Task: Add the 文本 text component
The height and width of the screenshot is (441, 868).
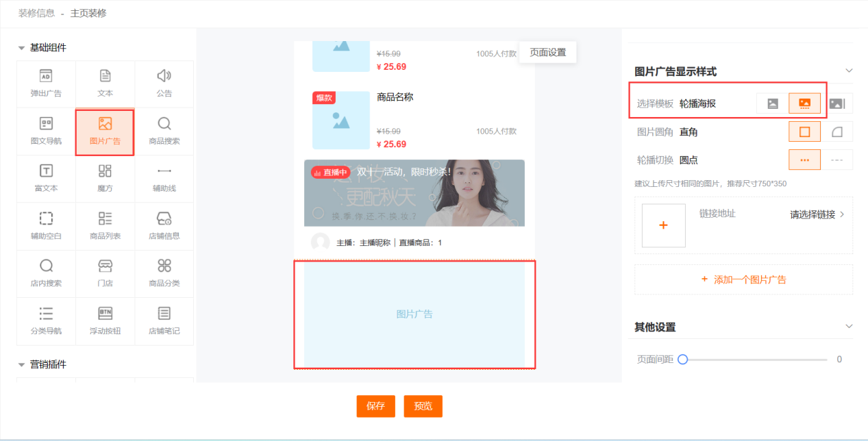Action: pos(105,84)
